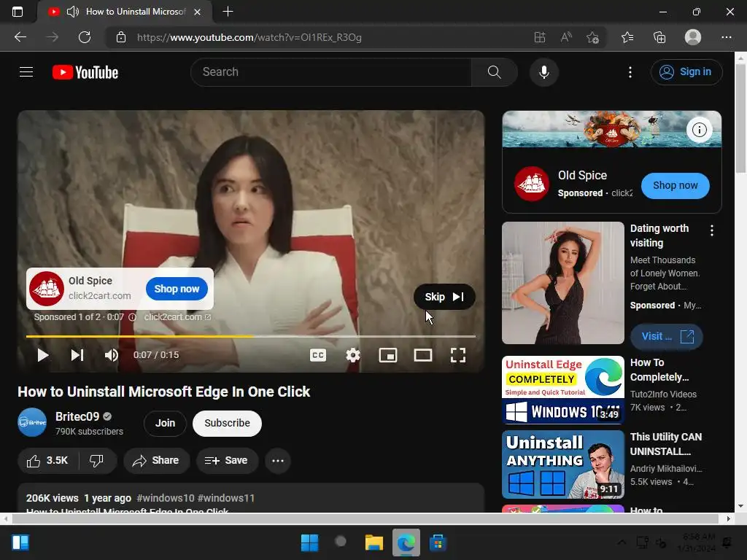Open File Explorer from taskbar

[x=374, y=542]
